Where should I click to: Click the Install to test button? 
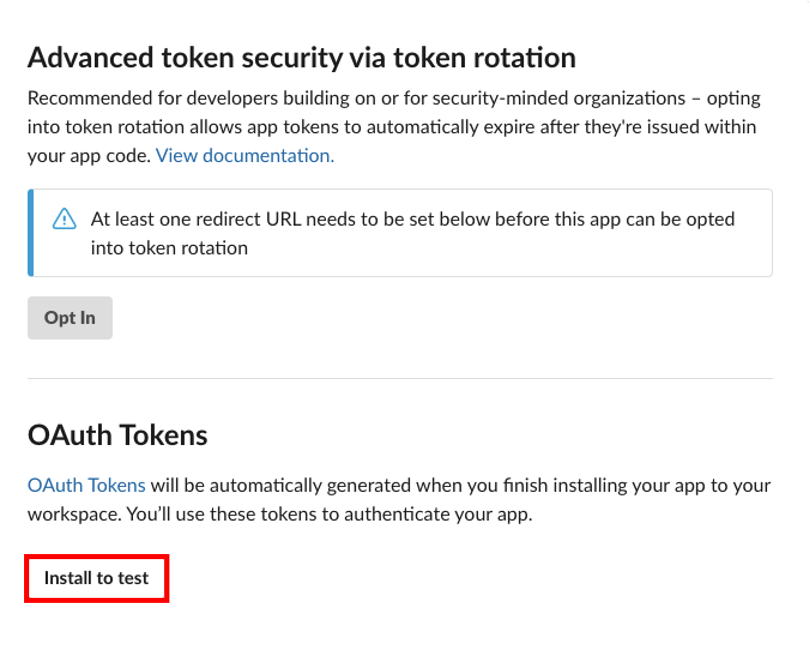[96, 578]
